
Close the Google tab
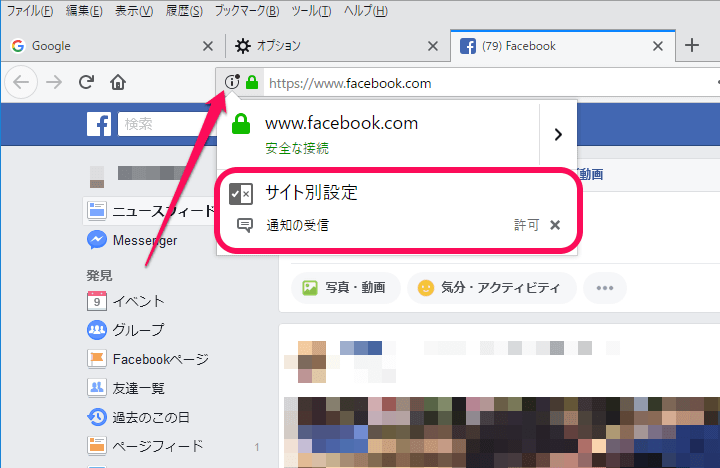click(x=208, y=46)
